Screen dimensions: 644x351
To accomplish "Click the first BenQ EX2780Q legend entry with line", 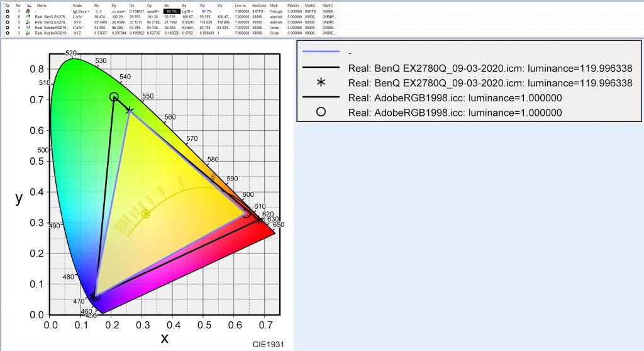I will [467, 68].
